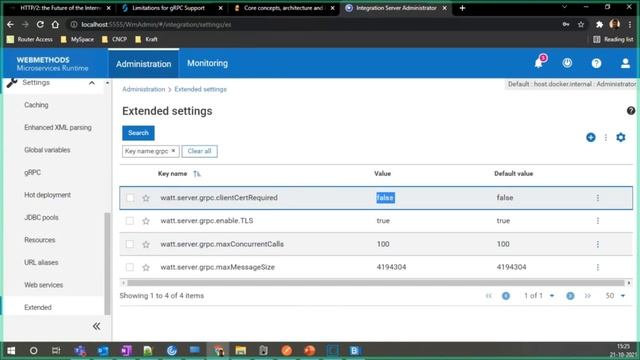Image resolution: width=640 pixels, height=360 pixels.
Task: Switch to Core concepts, architecture browser tab
Action: (x=283, y=8)
